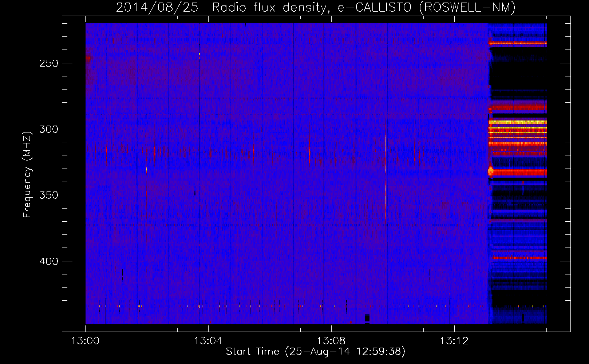Click the "13:08" time tick label

click(x=331, y=341)
